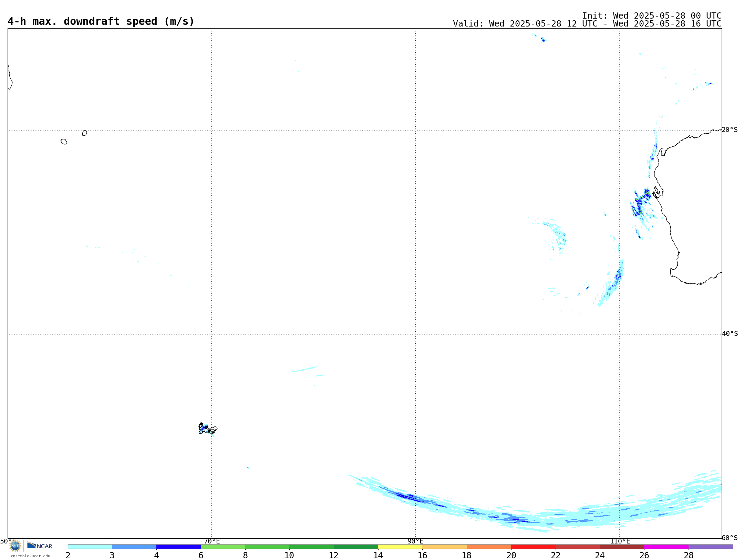Click the 40°S latitude label
Image resolution: width=744 pixels, height=560 pixels.
pyautogui.click(x=730, y=334)
